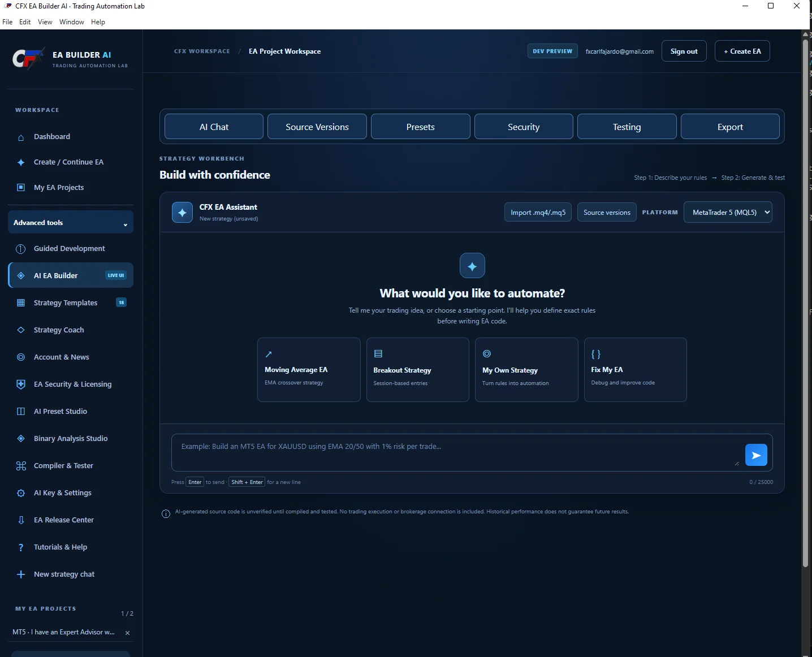Click the vertical scrollbar thumb

pyautogui.click(x=806, y=302)
